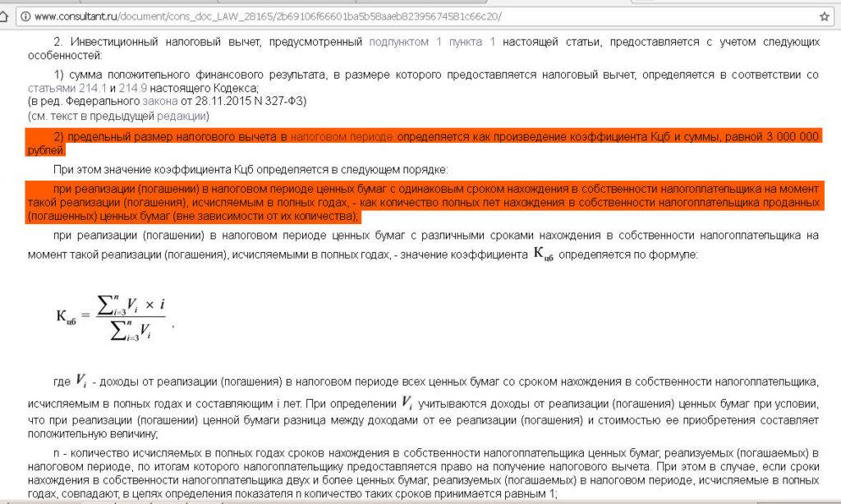Click paragraph "При этом значение коэффициента Кцб"
Image resolution: width=841 pixels, height=504 pixels.
click(249, 170)
